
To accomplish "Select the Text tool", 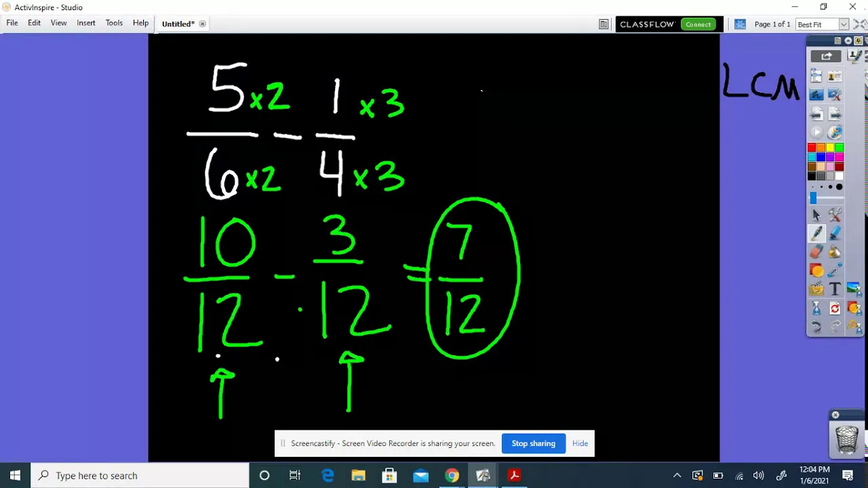I will click(x=835, y=289).
